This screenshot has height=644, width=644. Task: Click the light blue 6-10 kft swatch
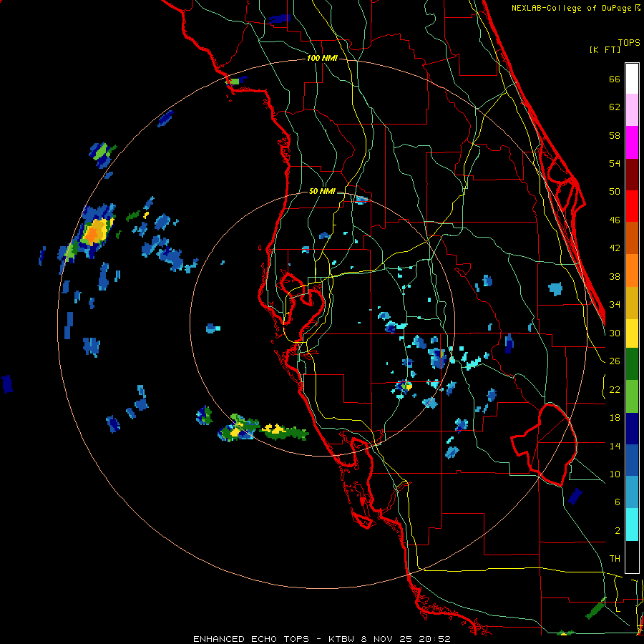point(632,492)
